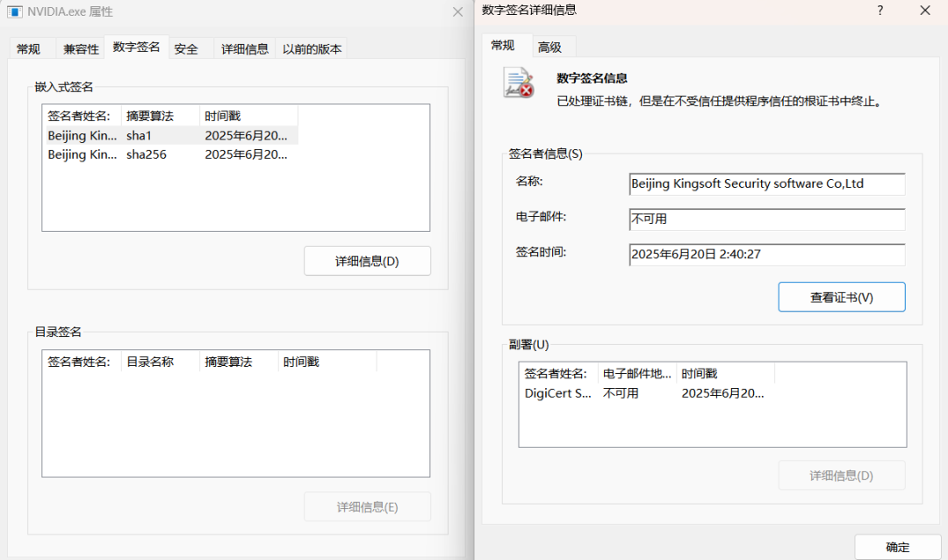Select the 数字签名 tab
The height and width of the screenshot is (560, 948).
[x=136, y=47]
